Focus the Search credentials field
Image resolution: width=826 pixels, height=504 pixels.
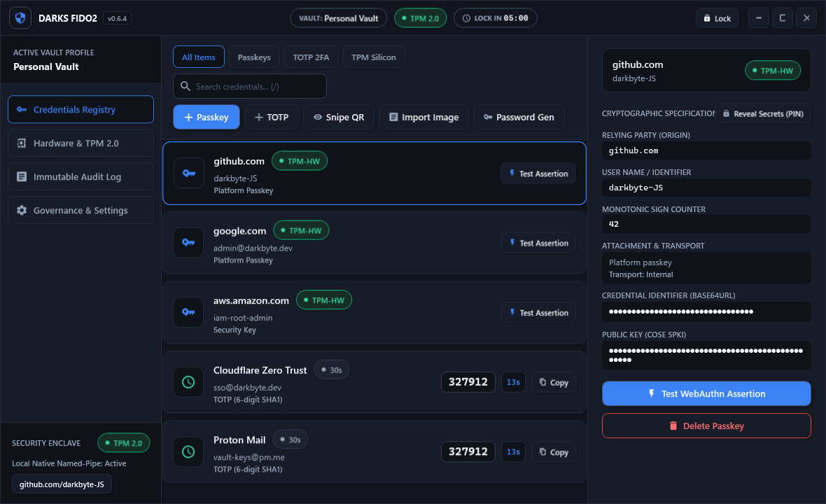250,86
